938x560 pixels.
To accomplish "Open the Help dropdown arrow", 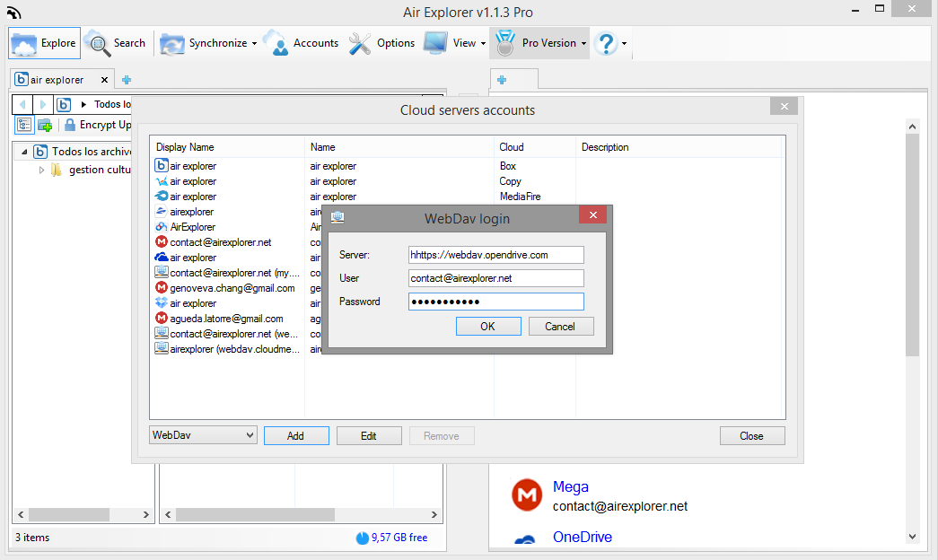I will point(624,44).
